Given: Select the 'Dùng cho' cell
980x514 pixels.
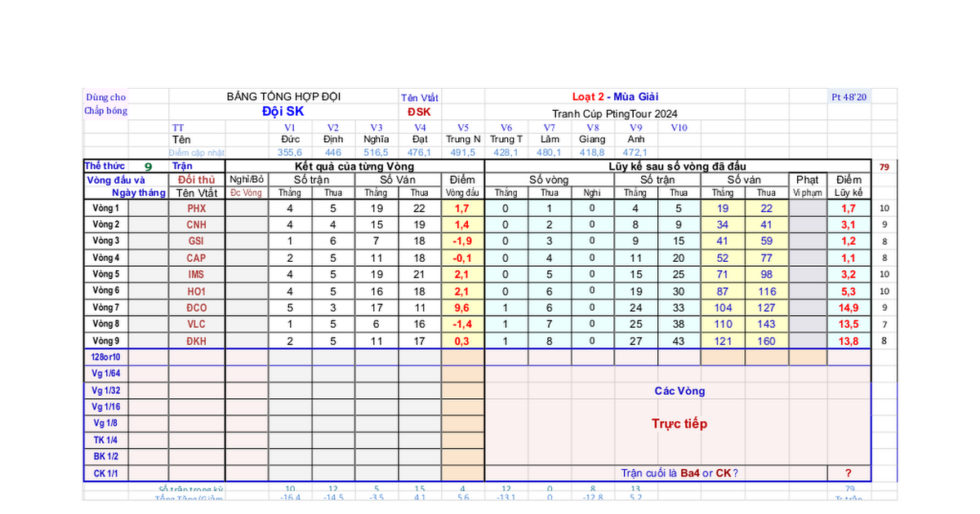Looking at the screenshot, I should [105, 97].
